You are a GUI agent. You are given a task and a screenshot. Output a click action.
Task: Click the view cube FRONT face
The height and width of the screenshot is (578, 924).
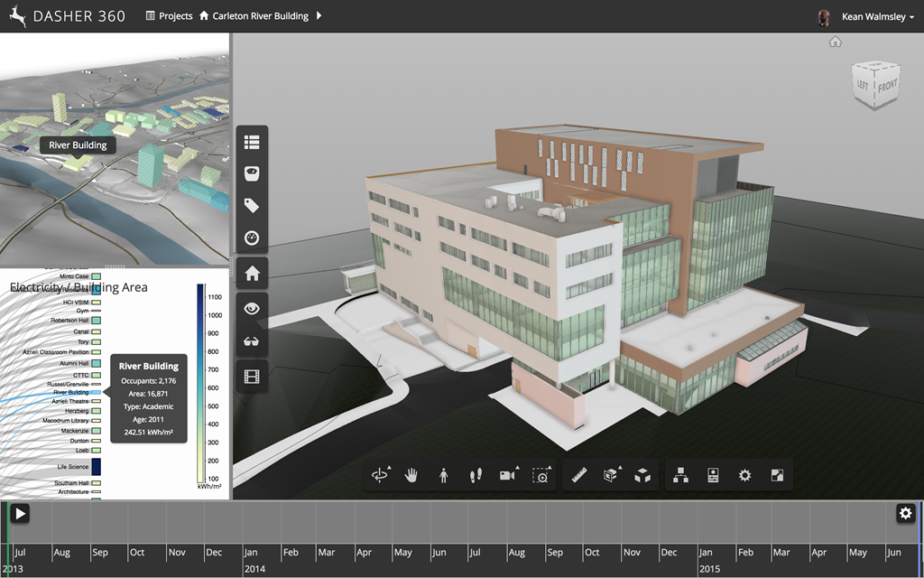coord(887,87)
